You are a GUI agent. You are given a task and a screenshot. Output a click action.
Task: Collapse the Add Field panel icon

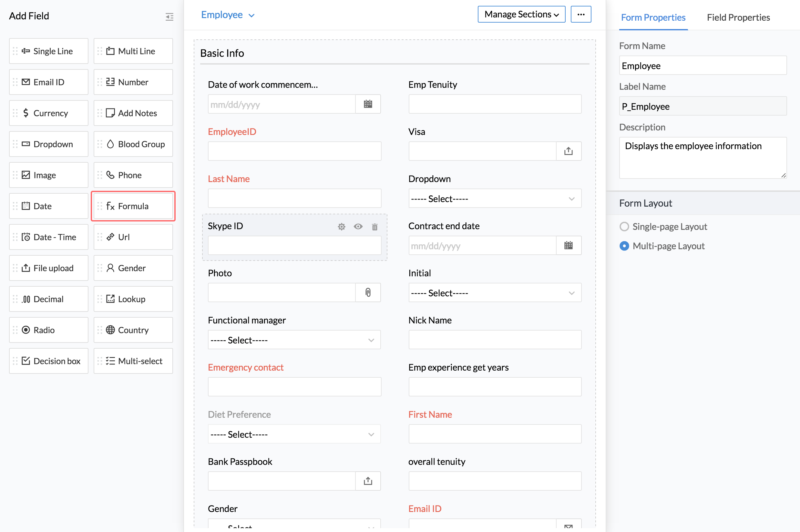169,17
